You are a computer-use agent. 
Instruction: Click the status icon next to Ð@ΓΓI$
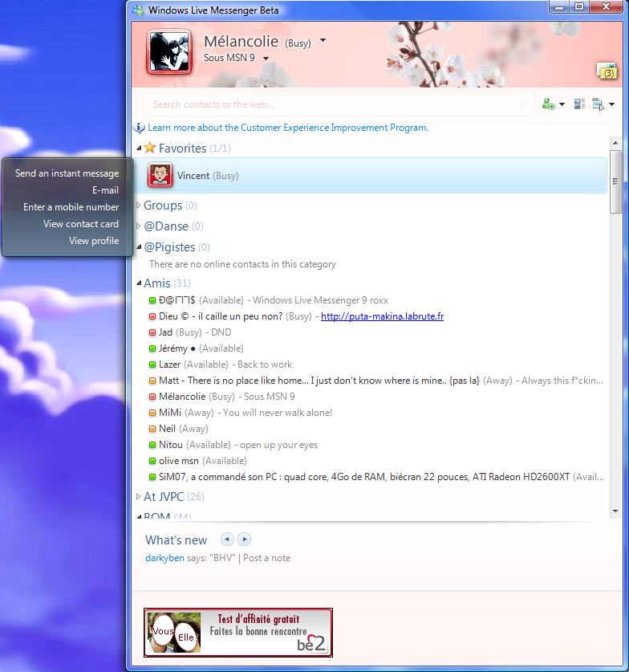coord(152,300)
